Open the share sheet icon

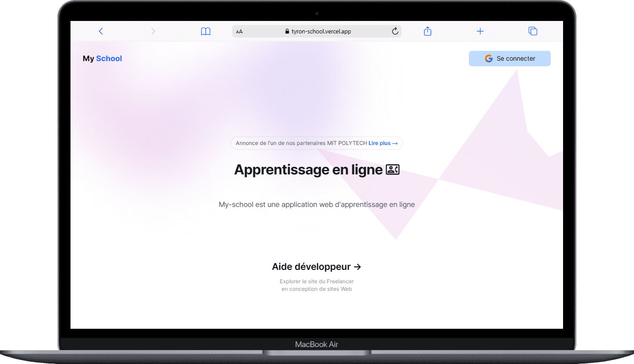[x=427, y=31]
